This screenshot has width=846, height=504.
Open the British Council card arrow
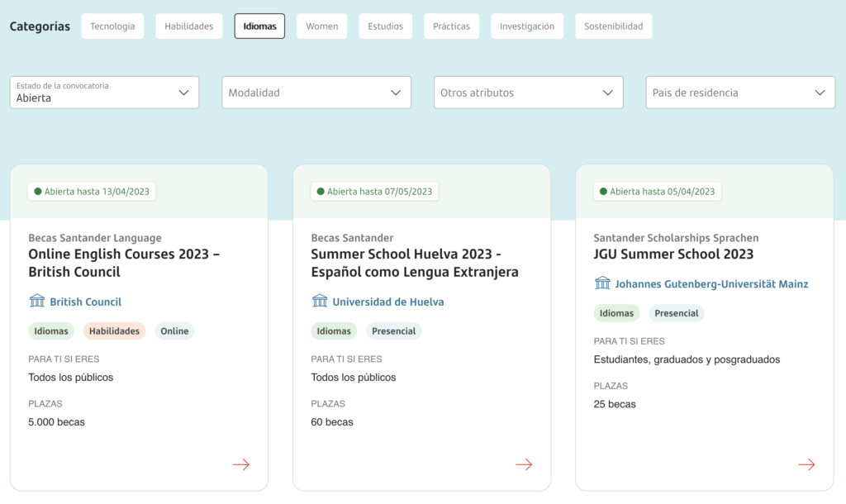(x=241, y=464)
